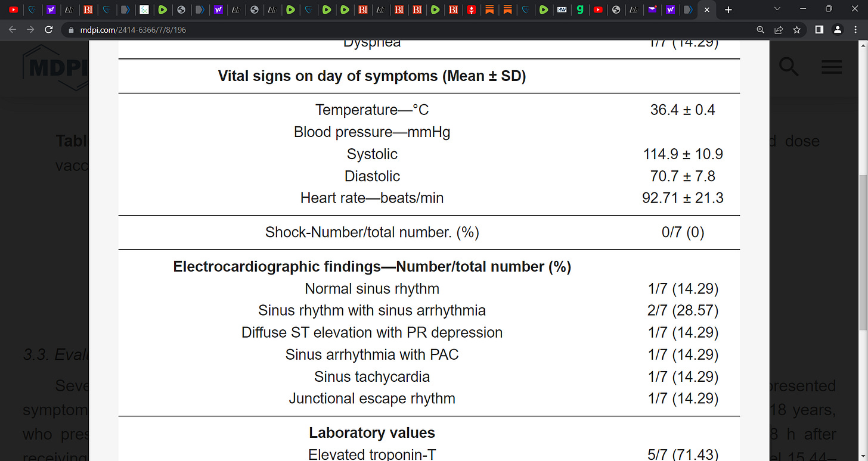This screenshot has height=461, width=868.
Task: Go back to the previous page
Action: (13, 29)
